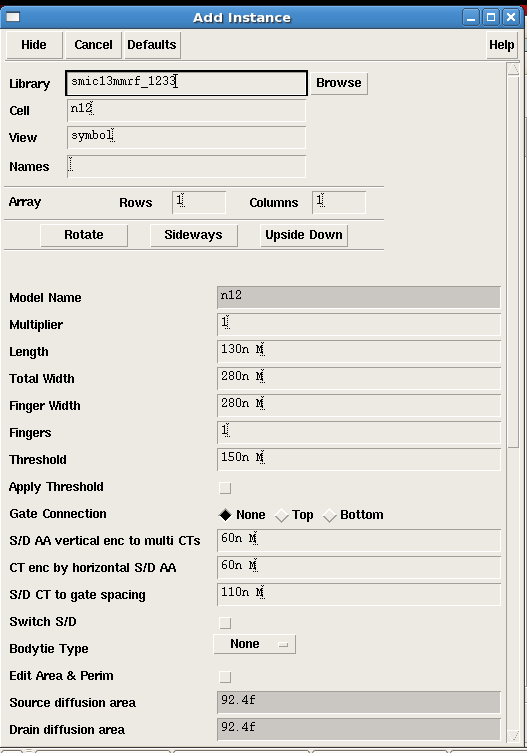Enable Edit Area & Perim checkbox

click(x=225, y=677)
